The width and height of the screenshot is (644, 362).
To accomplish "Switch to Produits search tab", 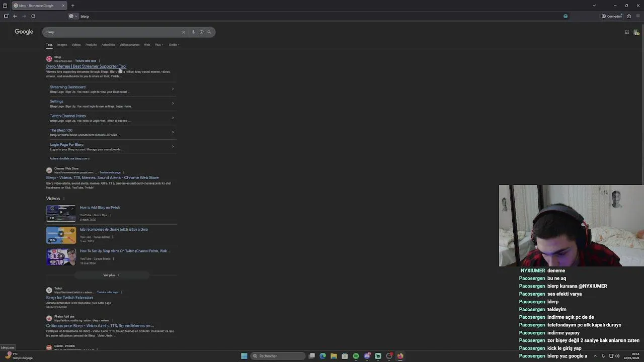I will click(x=91, y=45).
